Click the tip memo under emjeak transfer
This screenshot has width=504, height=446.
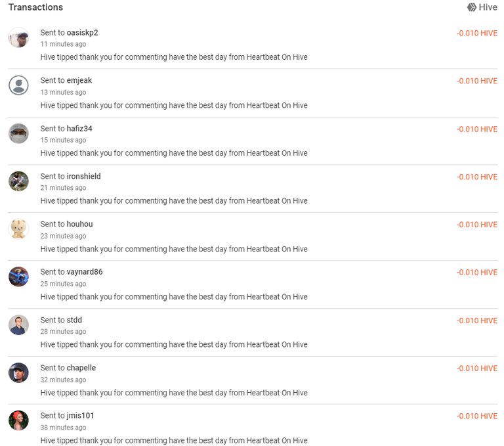(174, 105)
